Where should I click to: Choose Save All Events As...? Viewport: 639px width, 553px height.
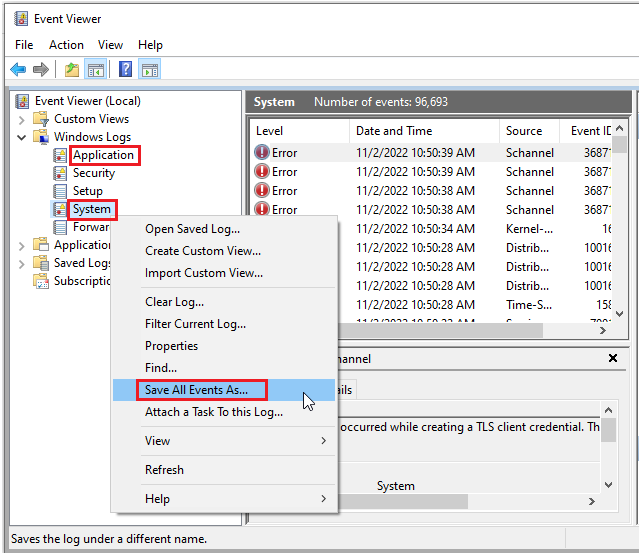tap(224, 390)
